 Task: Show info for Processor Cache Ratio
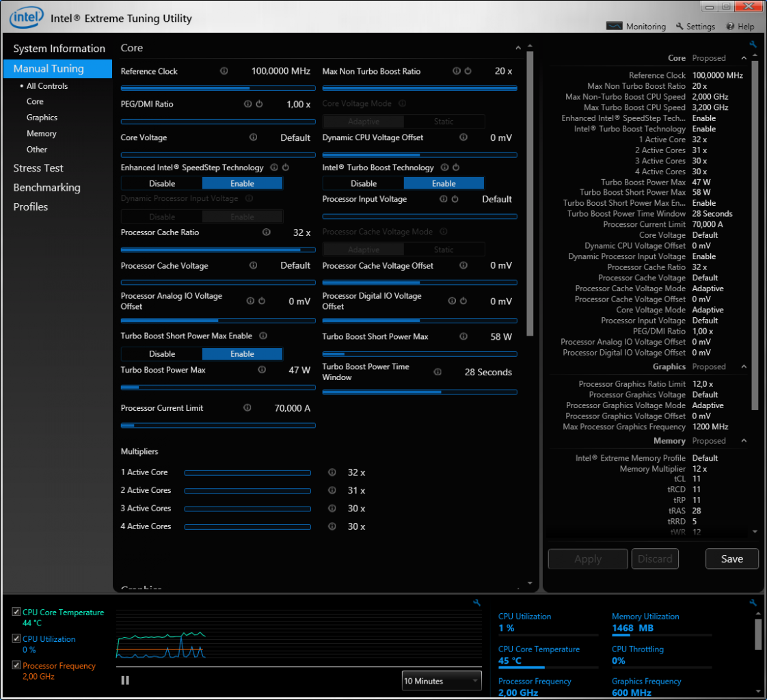[266, 232]
